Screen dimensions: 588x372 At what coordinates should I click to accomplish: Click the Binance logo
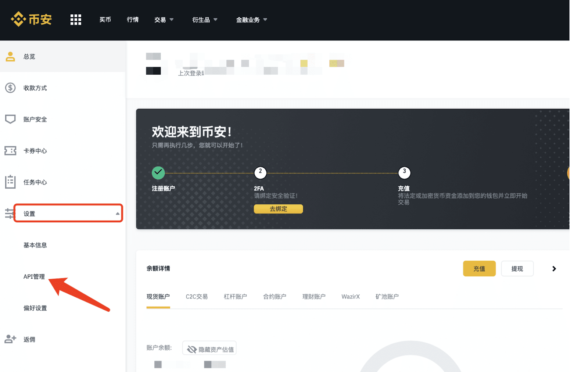tap(31, 19)
